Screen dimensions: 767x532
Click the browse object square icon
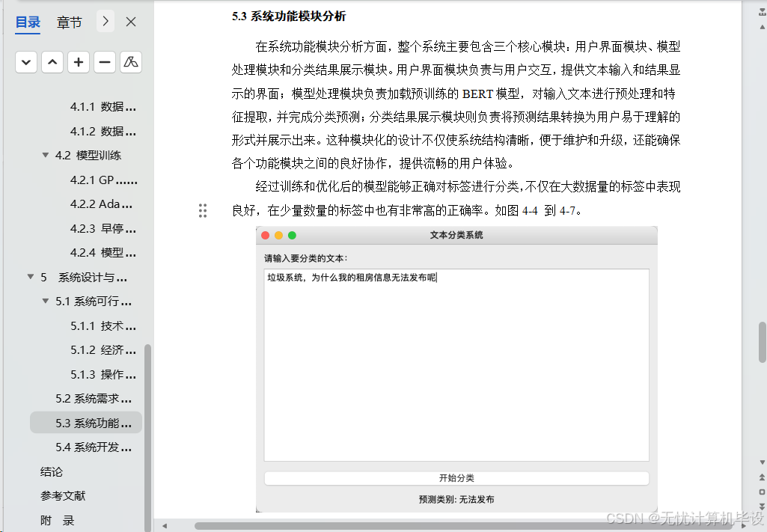762,492
